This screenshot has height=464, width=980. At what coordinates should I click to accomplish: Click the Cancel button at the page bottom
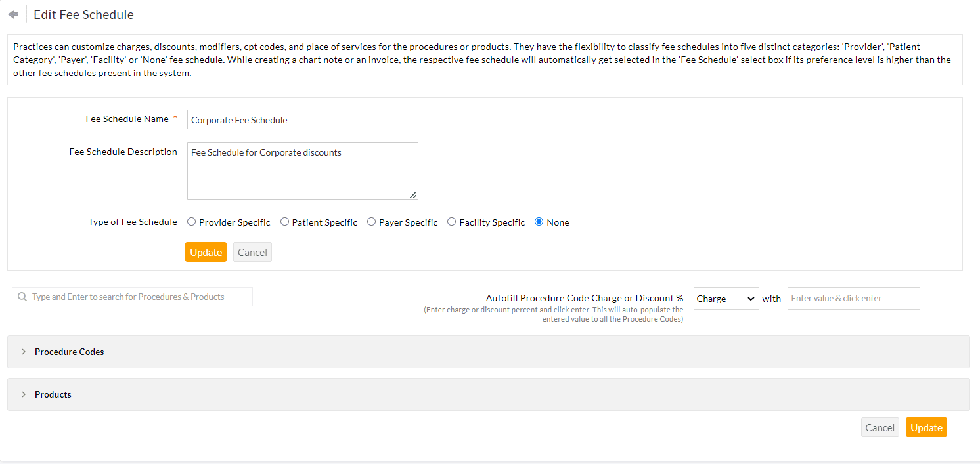[x=880, y=428]
